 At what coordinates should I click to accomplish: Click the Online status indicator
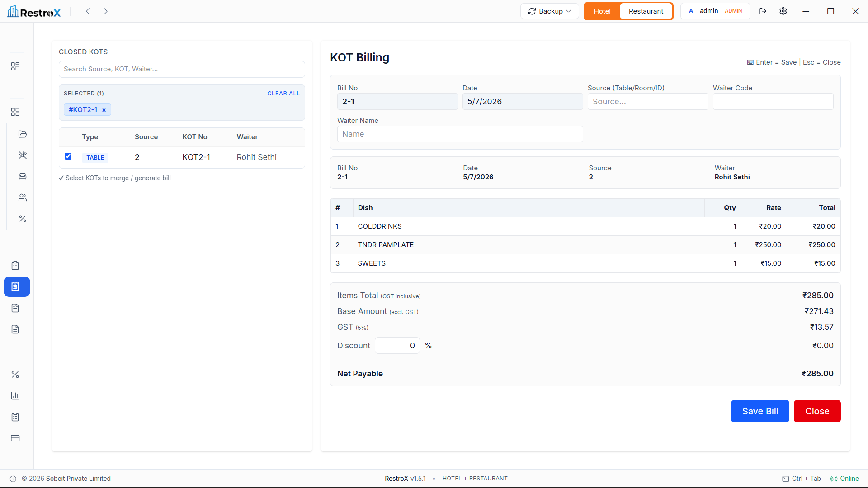click(844, 479)
